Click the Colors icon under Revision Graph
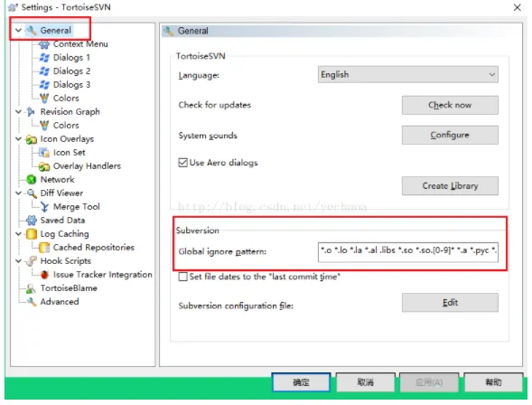532x405 pixels. pos(44,126)
